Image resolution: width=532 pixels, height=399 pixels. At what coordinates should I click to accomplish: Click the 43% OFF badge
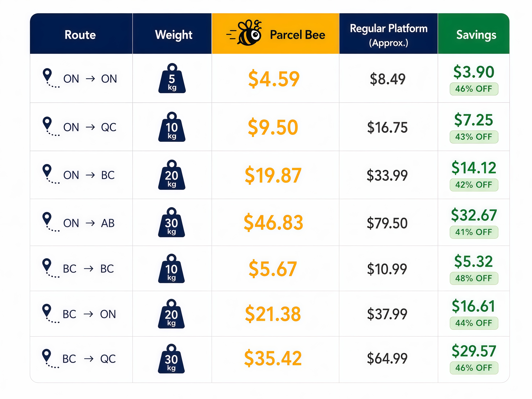(474, 137)
